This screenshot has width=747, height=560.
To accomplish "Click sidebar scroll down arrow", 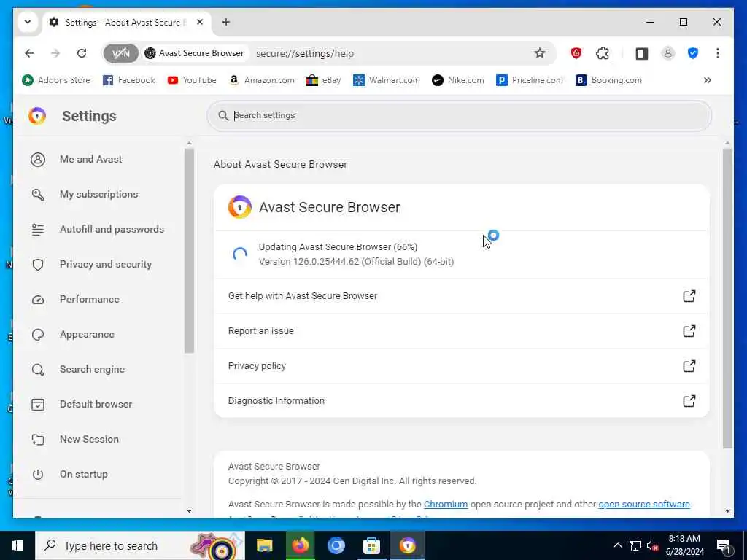I will click(x=189, y=511).
